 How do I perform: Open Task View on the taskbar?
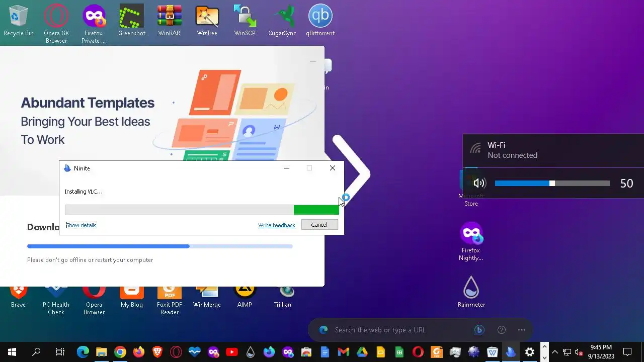click(60, 352)
